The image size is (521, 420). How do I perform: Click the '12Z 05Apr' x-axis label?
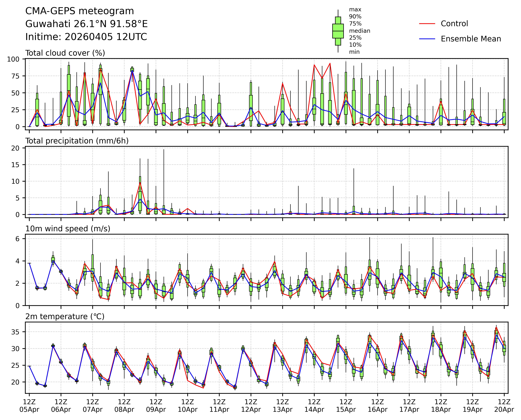[x=29, y=406]
